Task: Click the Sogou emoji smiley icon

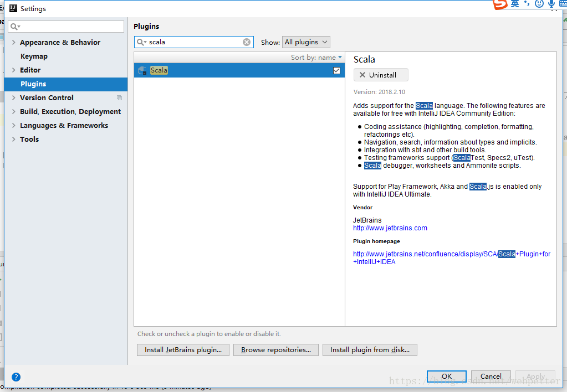Action: (539, 4)
